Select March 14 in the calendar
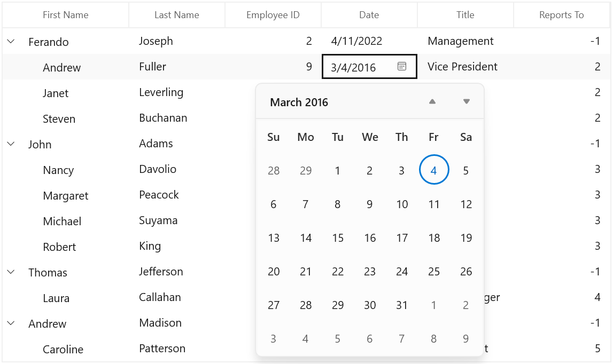613x364 pixels. [x=305, y=238]
